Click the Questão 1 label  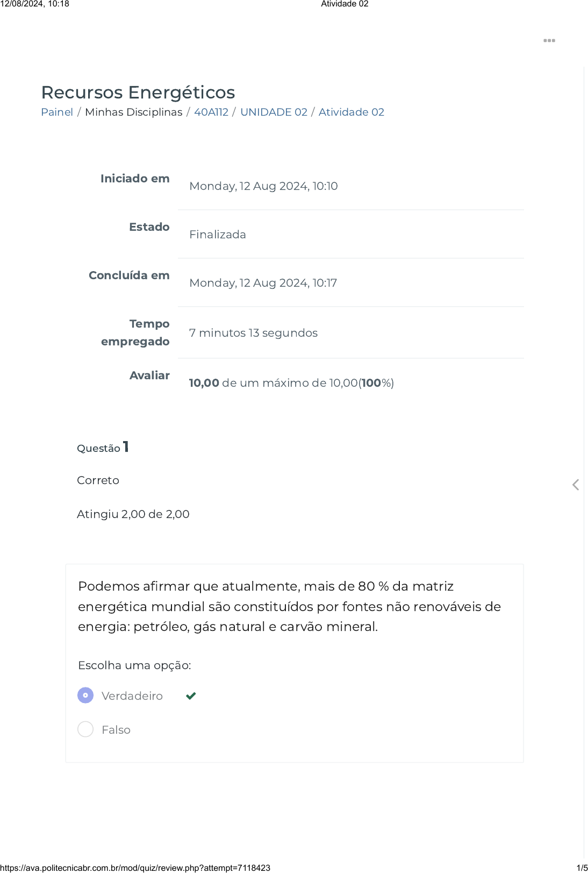[x=103, y=448]
